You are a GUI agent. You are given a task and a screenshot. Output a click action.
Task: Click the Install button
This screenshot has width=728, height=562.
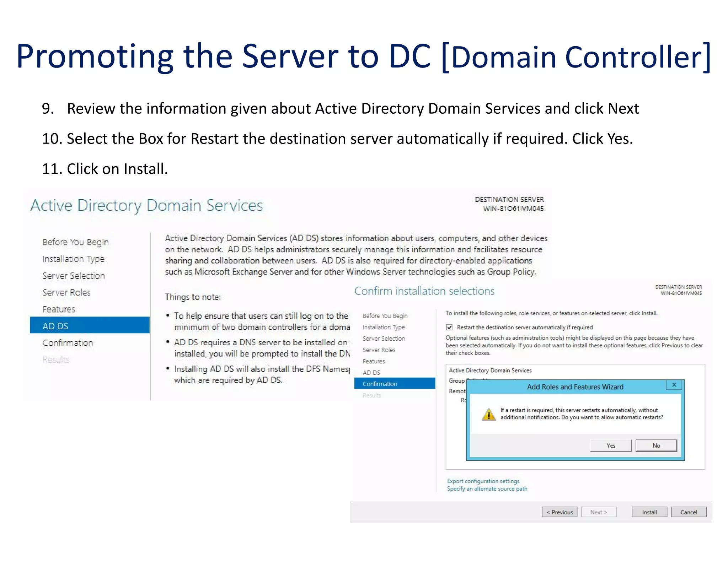(649, 512)
